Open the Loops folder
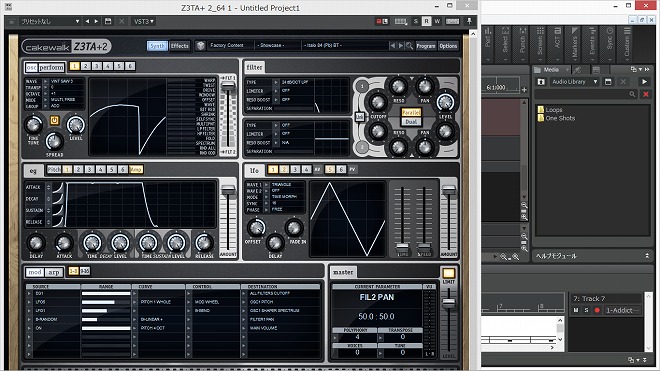This screenshot has width=660, height=371. tap(550, 109)
